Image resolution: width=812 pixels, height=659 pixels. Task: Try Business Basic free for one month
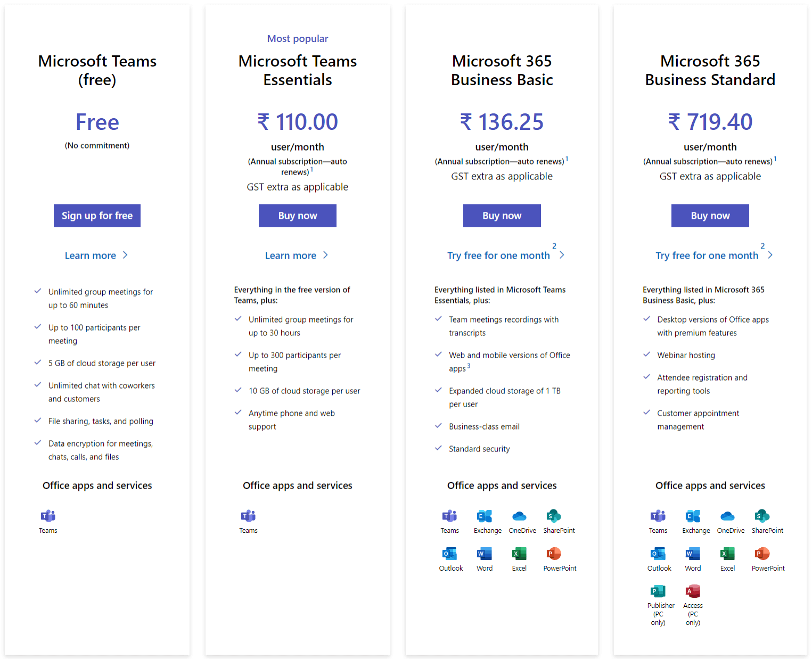498,256
